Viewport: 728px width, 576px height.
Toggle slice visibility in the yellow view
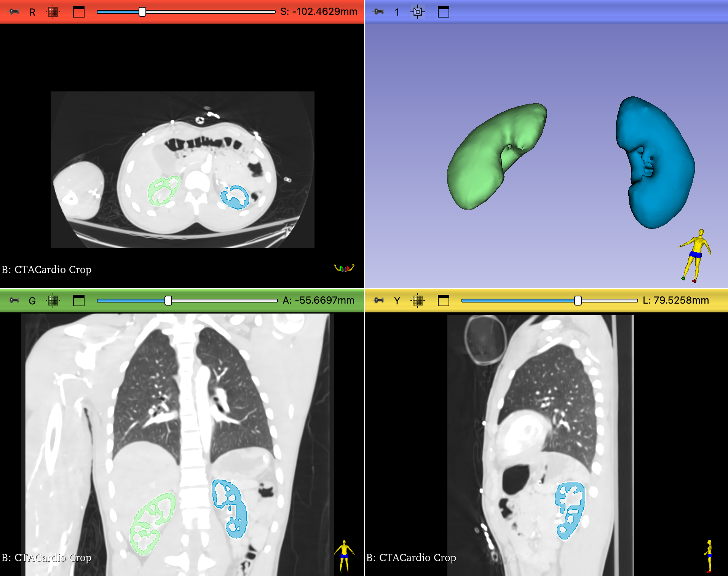click(x=418, y=301)
